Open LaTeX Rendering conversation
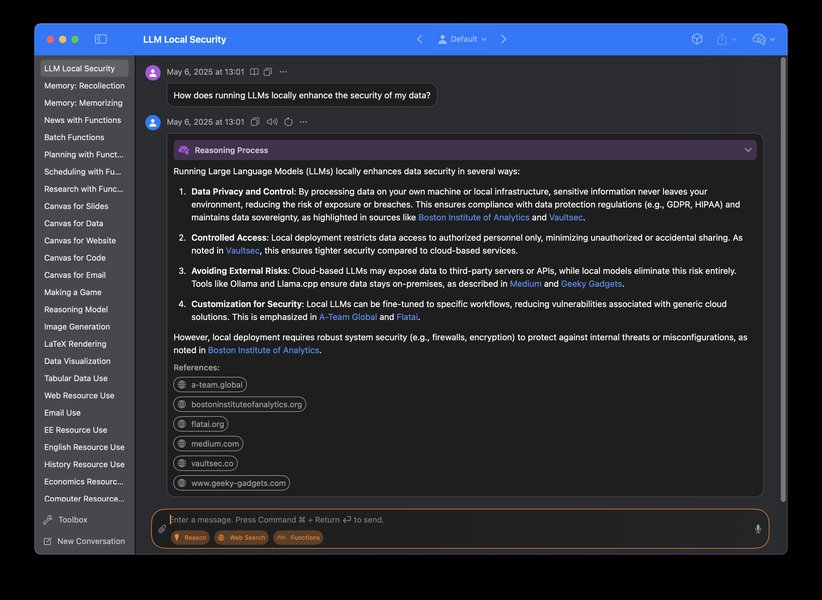822x600 pixels. pyautogui.click(x=84, y=344)
